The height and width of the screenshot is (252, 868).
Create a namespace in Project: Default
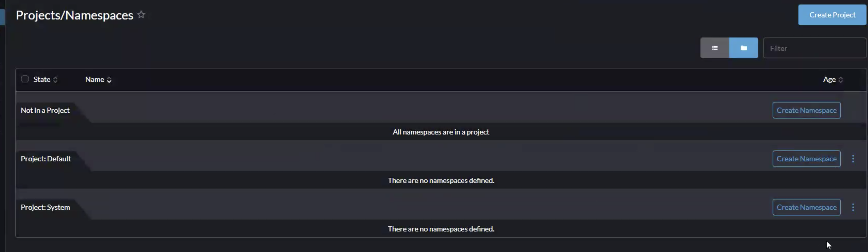[x=806, y=159]
